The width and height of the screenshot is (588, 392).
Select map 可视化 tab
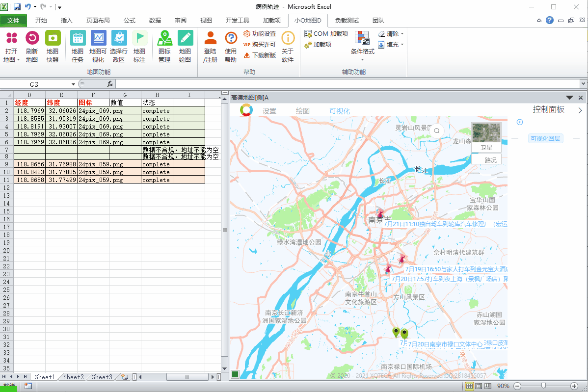tap(339, 111)
